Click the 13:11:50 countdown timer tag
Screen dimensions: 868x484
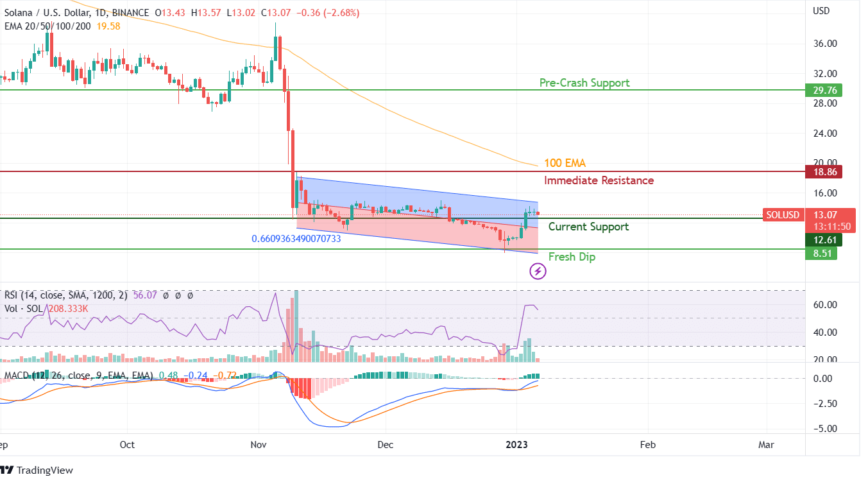pos(831,227)
